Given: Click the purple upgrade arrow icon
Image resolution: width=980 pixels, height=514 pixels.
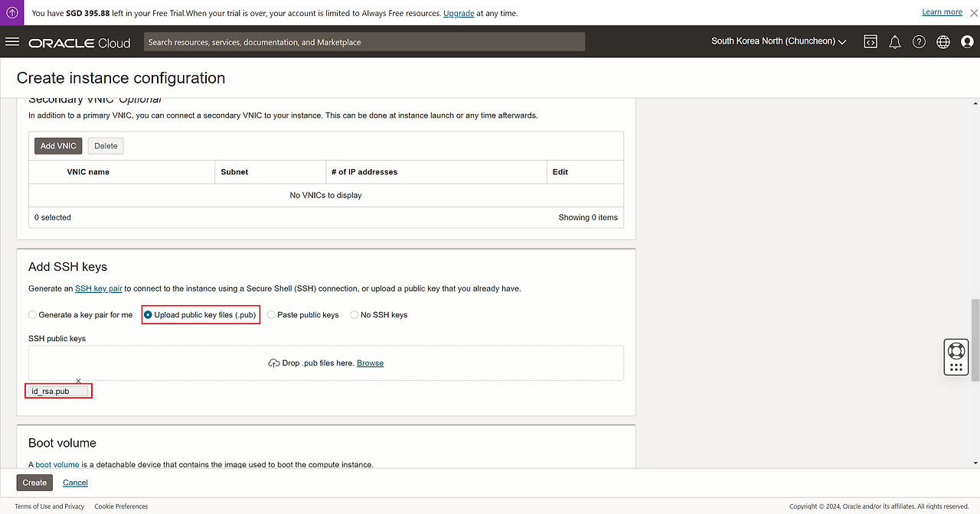Looking at the screenshot, I should (x=12, y=13).
